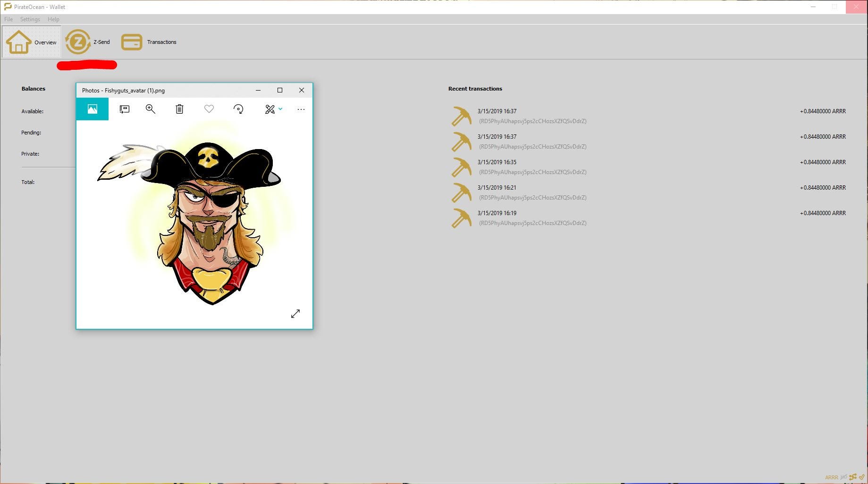This screenshot has height=484, width=868.
Task: Maximize the Photos window
Action: 280,90
